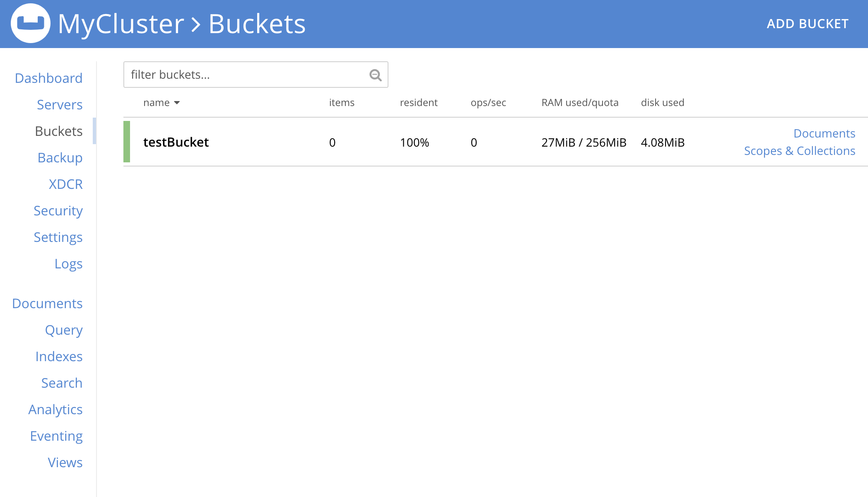This screenshot has height=497, width=868.
Task: Go to Dashboard in sidebar
Action: (x=48, y=78)
